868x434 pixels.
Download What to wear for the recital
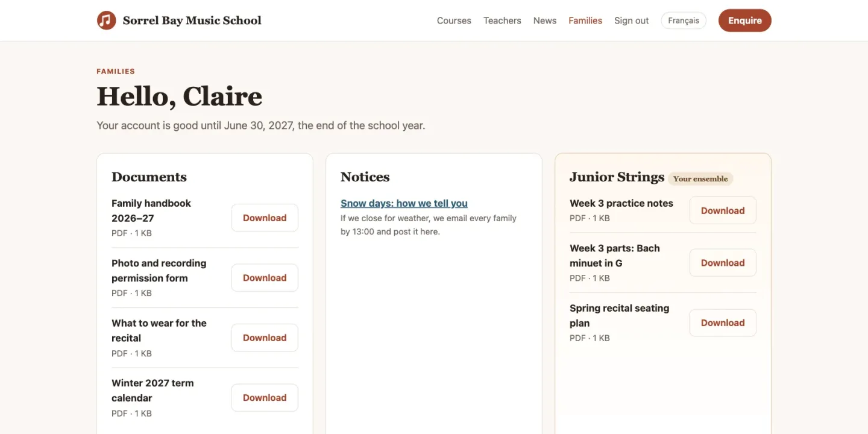[x=265, y=338]
